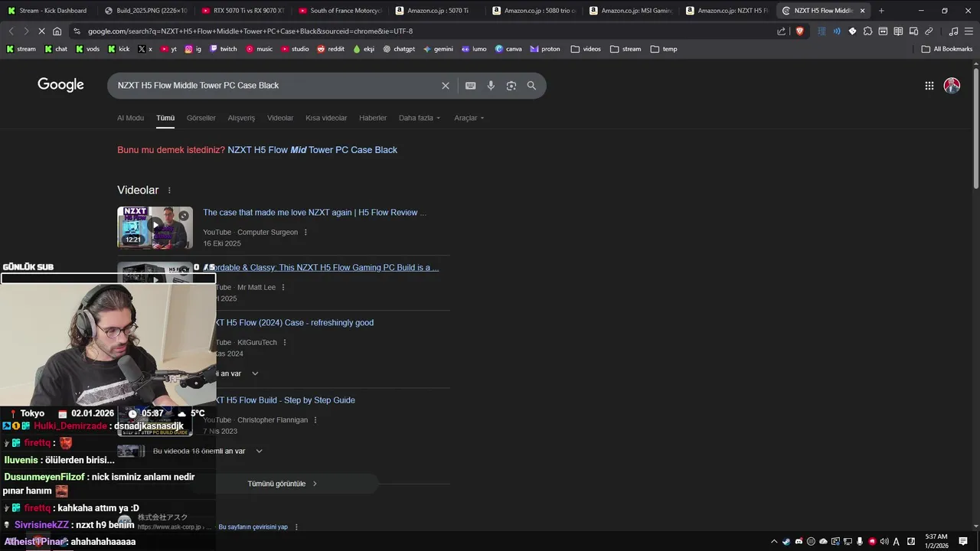Go to Google logo homepage
This screenshot has width=980, height=551.
(x=60, y=85)
